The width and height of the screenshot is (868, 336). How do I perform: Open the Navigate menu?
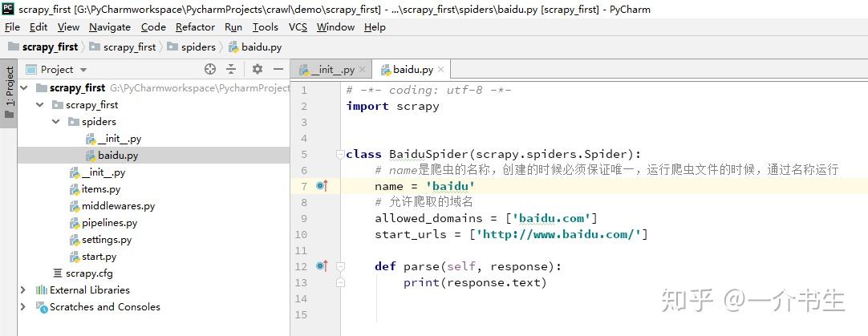110,27
